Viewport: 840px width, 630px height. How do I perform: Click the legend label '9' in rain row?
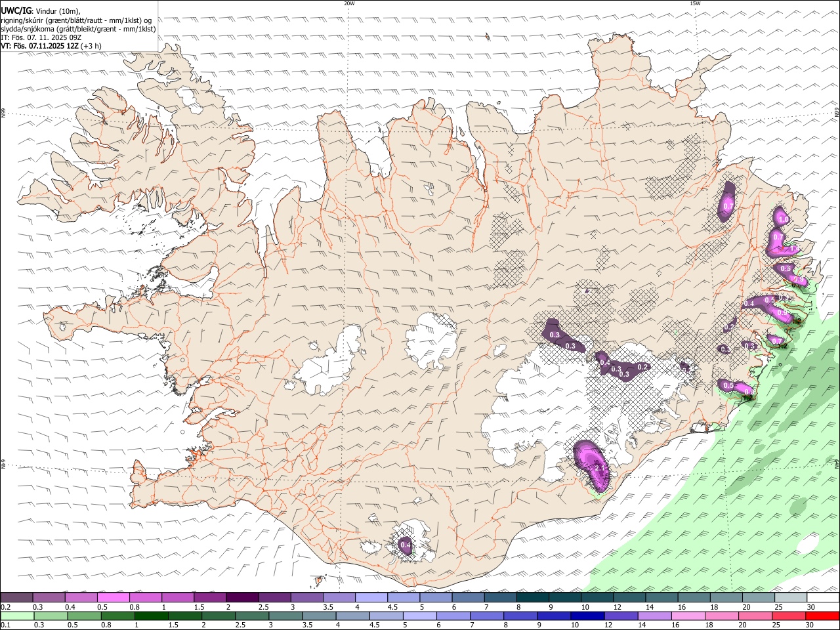click(539, 625)
